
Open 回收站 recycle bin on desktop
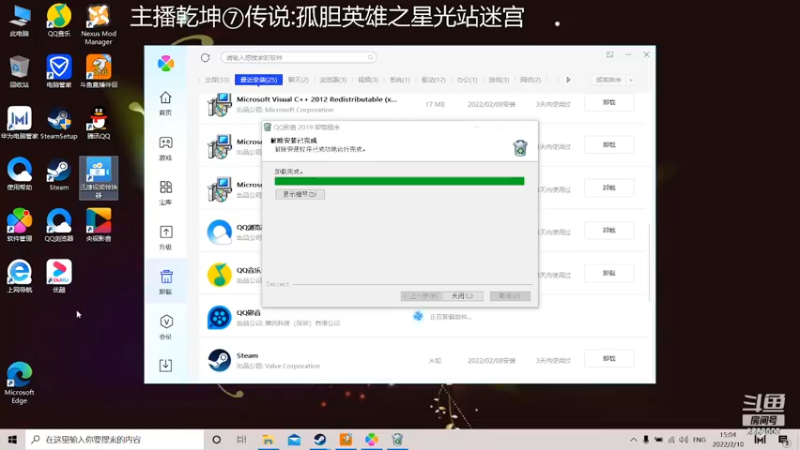pyautogui.click(x=19, y=72)
